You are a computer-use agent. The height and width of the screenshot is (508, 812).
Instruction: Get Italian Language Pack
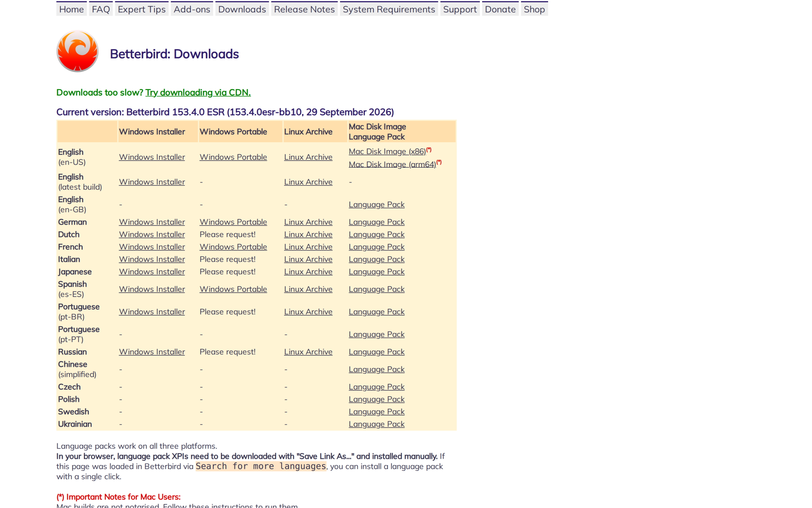(377, 259)
